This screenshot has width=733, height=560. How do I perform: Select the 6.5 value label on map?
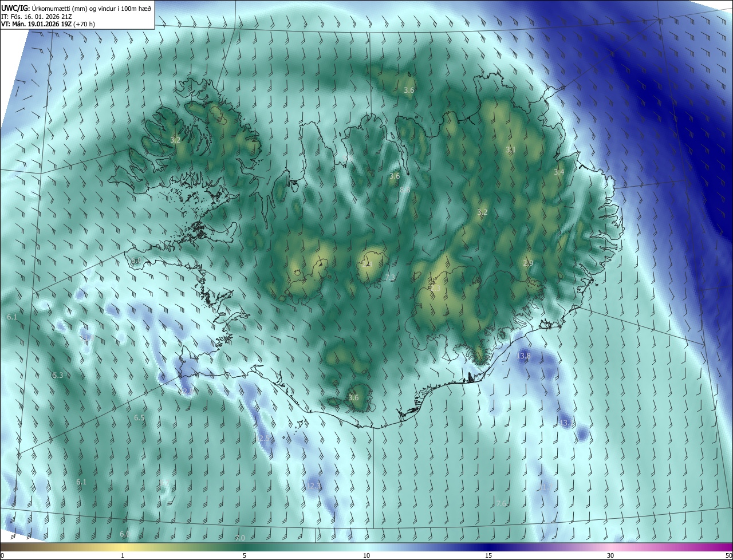[x=139, y=418]
